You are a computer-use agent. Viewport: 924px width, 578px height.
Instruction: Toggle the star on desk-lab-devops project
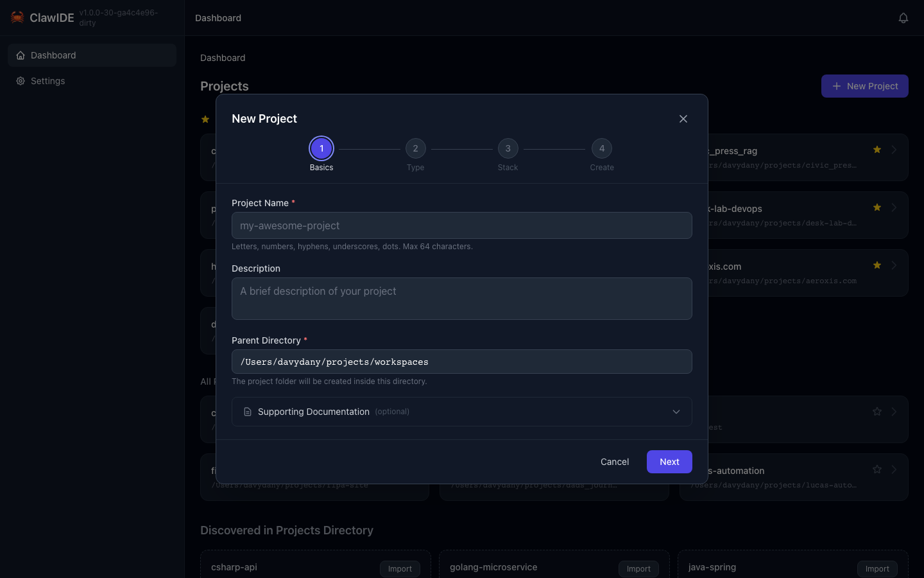click(877, 207)
